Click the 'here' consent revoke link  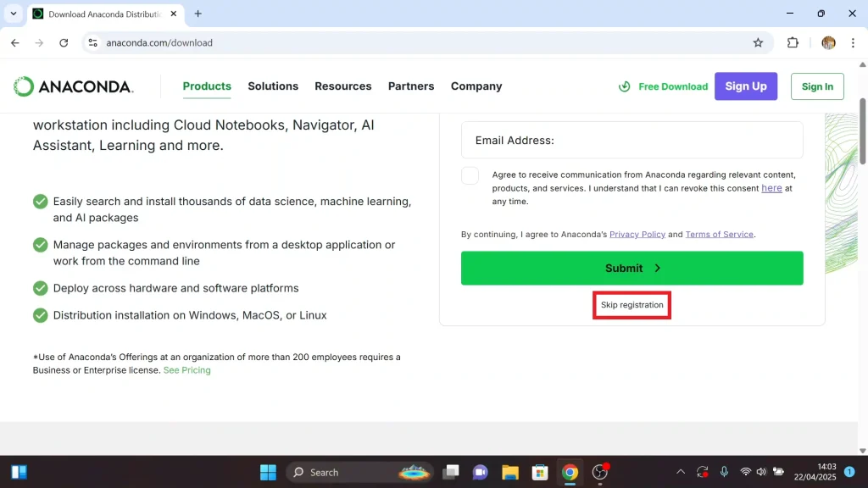(x=771, y=188)
